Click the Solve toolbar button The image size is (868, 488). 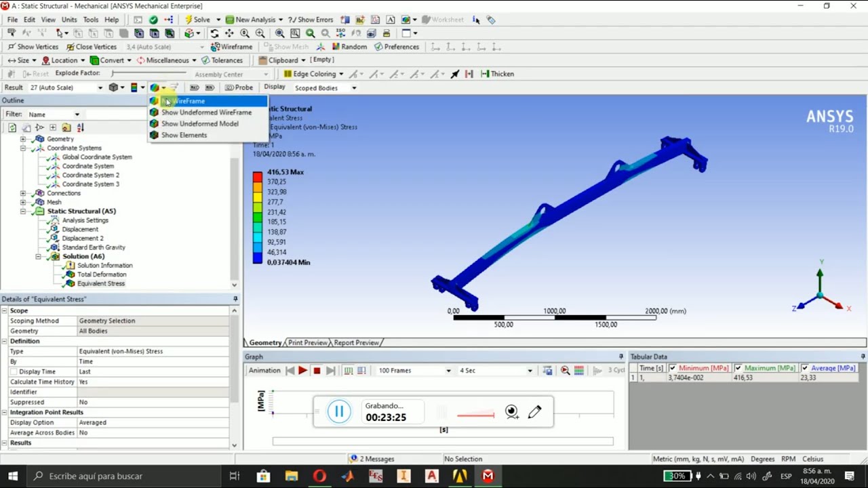click(x=197, y=20)
